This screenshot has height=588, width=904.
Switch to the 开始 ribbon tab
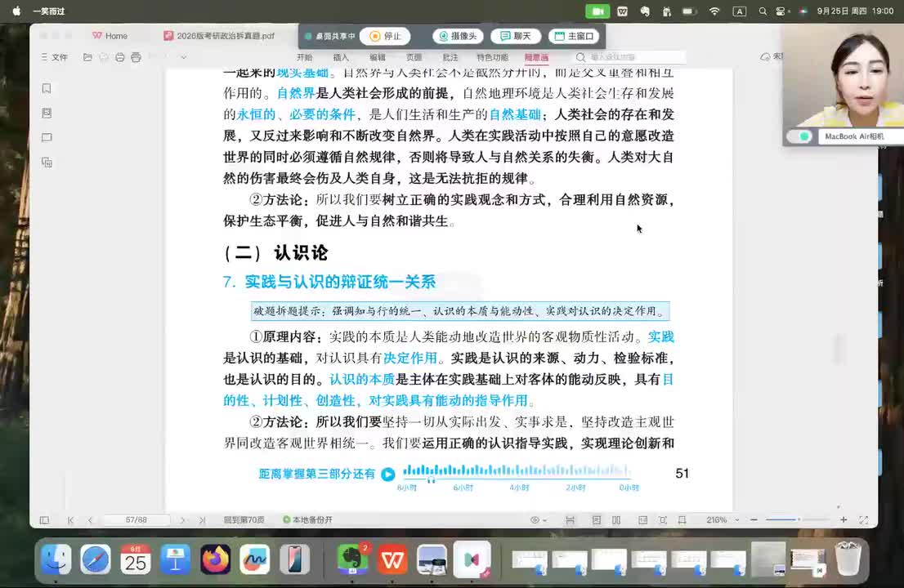(x=304, y=57)
